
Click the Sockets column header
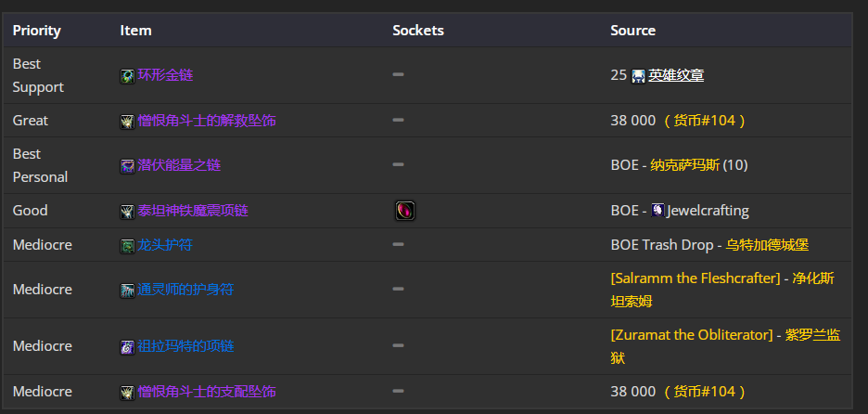point(418,31)
